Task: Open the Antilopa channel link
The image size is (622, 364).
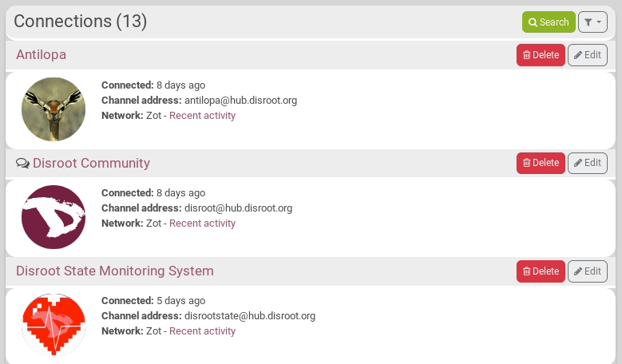Action: coord(41,55)
